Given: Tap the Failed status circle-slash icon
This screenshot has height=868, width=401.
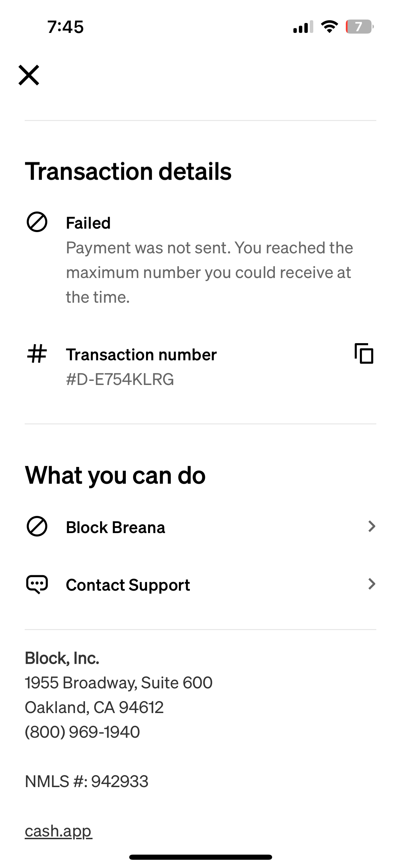Looking at the screenshot, I should point(37,222).
